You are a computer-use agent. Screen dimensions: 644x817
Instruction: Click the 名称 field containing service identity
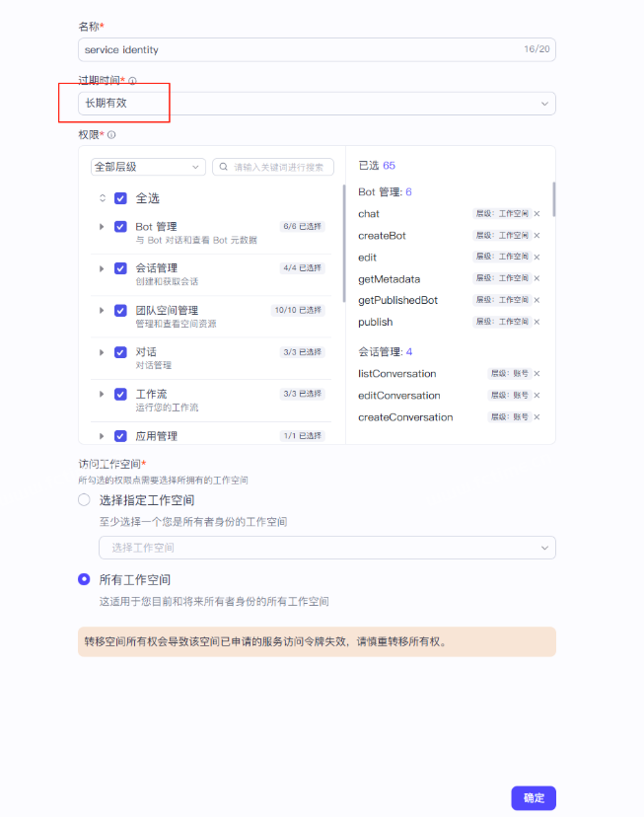(296, 49)
